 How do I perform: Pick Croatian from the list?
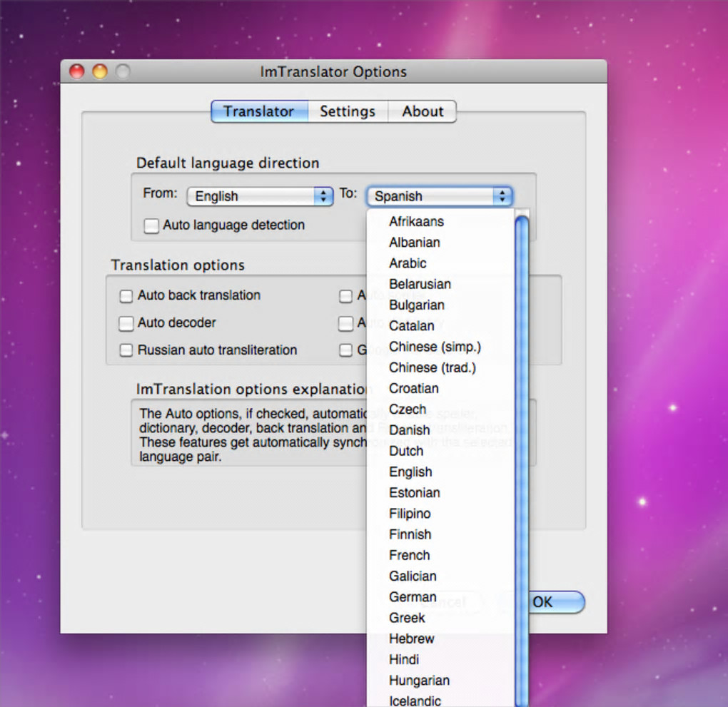pyautogui.click(x=441, y=389)
